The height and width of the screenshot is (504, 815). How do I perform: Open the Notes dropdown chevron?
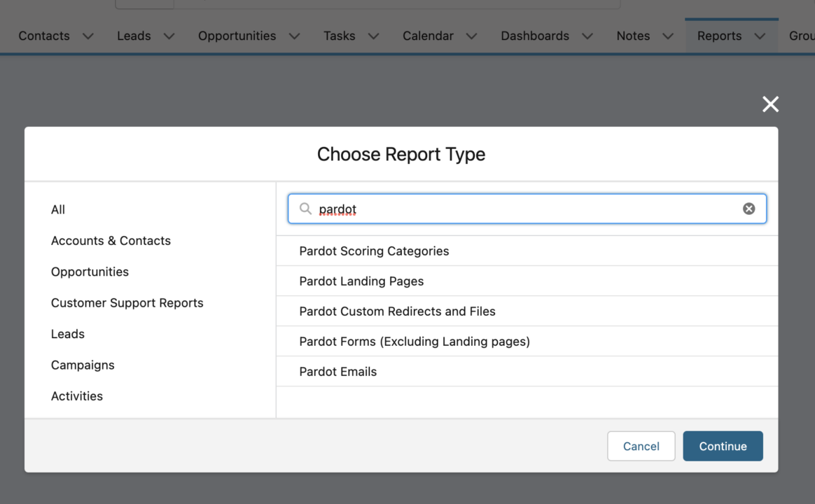tap(668, 36)
